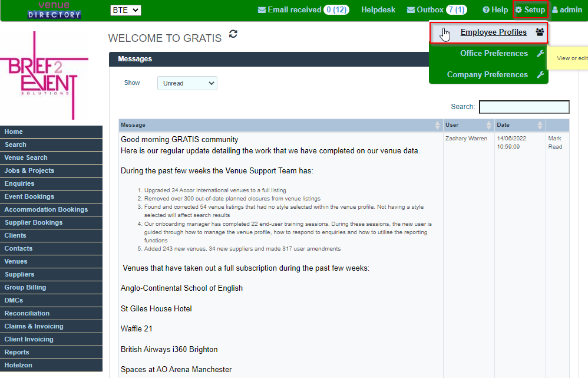Click the Employee Profiles people icon

(x=540, y=32)
